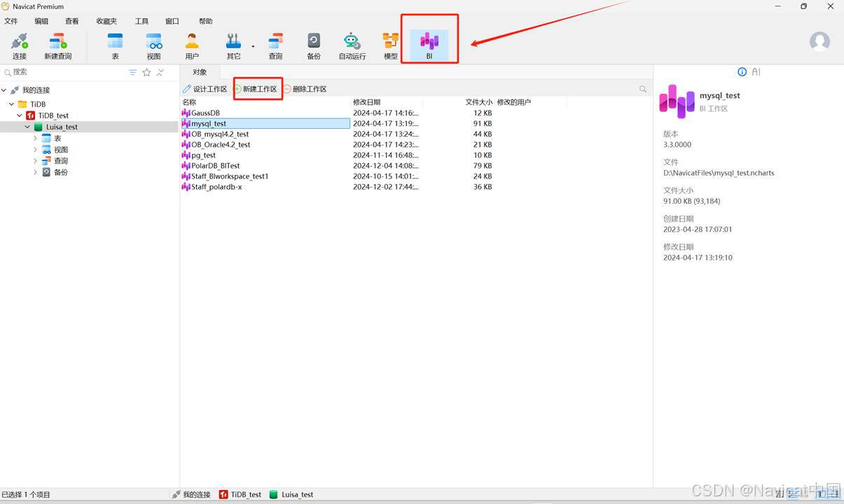Image resolution: width=844 pixels, height=504 pixels.
Task: Click Luisa_test in the status bar
Action: coord(291,494)
